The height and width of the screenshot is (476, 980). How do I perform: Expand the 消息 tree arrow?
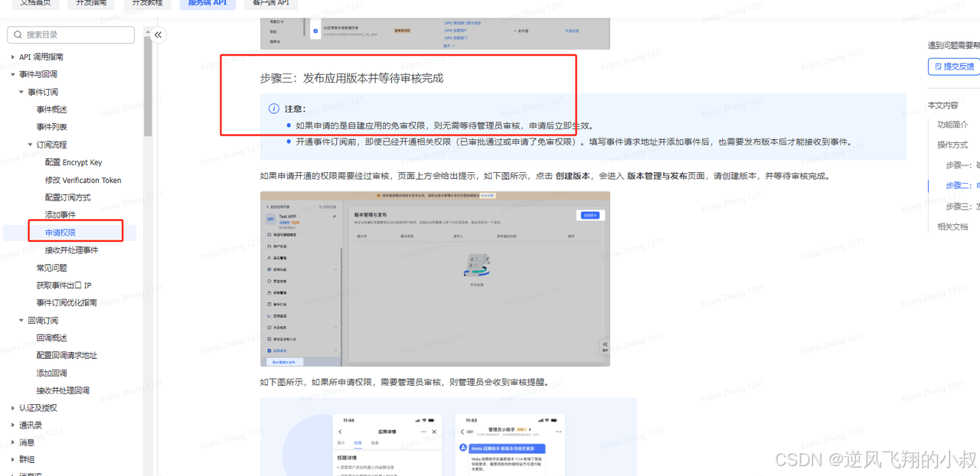[12, 442]
